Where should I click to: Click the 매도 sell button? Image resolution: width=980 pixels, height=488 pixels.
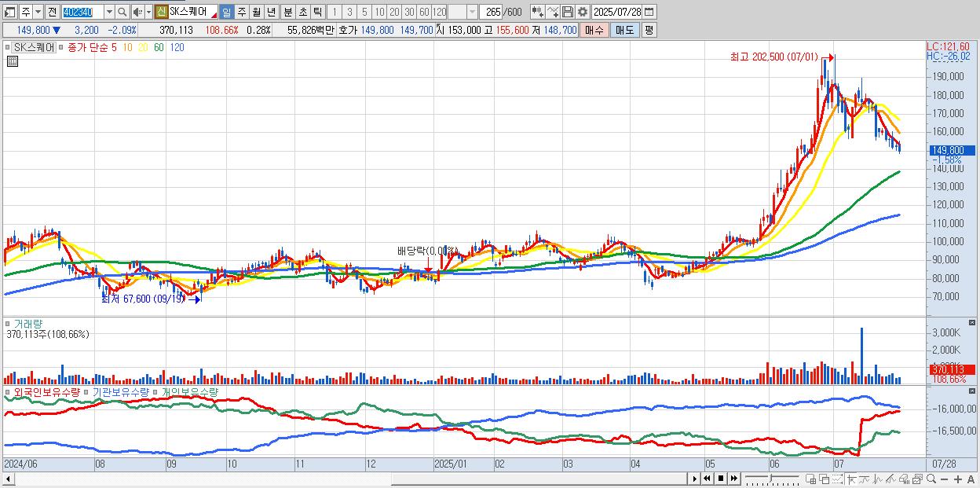624,30
